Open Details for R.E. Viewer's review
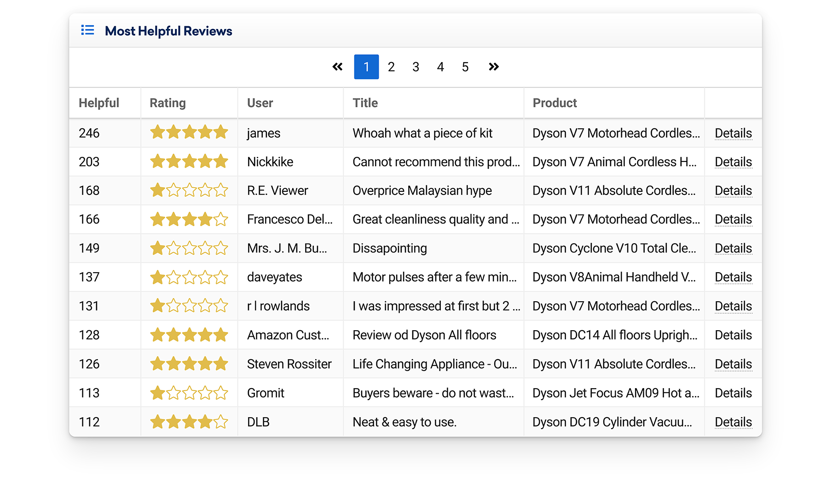Viewport: 831px width, 504px height. click(733, 190)
